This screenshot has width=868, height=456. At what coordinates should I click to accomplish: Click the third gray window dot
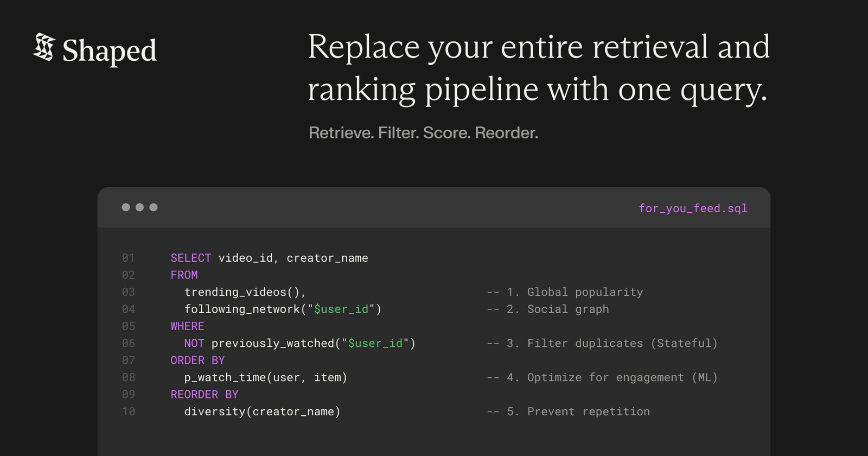pos(154,207)
